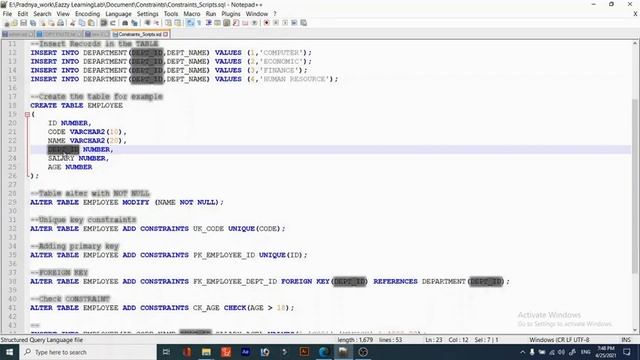640x360 pixels.
Task: Click the Replace toolbar icon
Action: point(134,23)
